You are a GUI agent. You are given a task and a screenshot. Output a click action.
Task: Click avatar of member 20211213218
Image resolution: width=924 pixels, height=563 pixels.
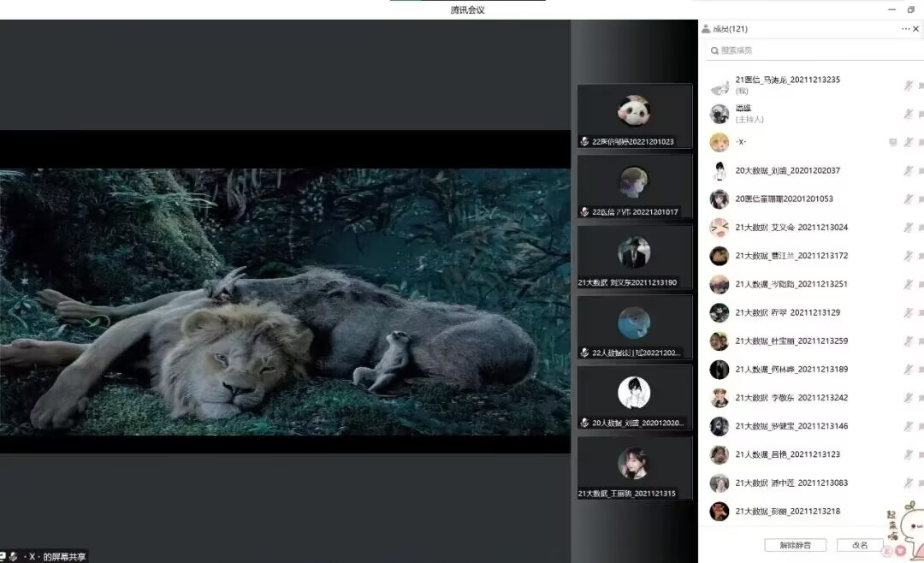coord(719,512)
